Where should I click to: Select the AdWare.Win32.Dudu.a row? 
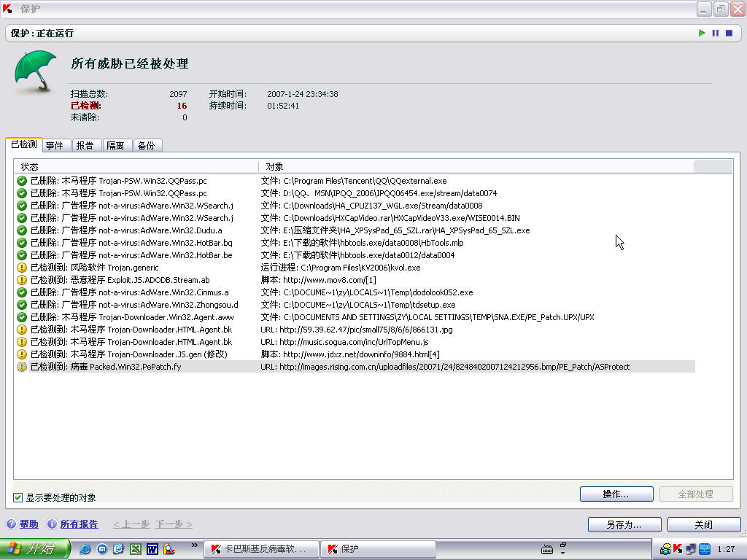point(355,230)
